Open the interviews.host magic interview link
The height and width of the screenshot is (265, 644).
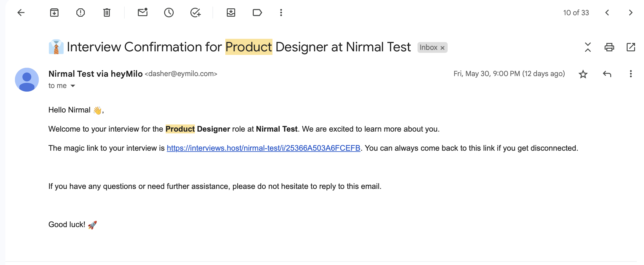[263, 148]
